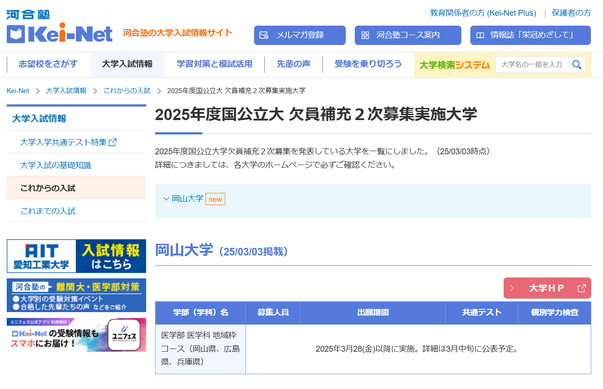Select 受験を乗り切ろう menu
The image size is (603, 389).
pyautogui.click(x=368, y=64)
